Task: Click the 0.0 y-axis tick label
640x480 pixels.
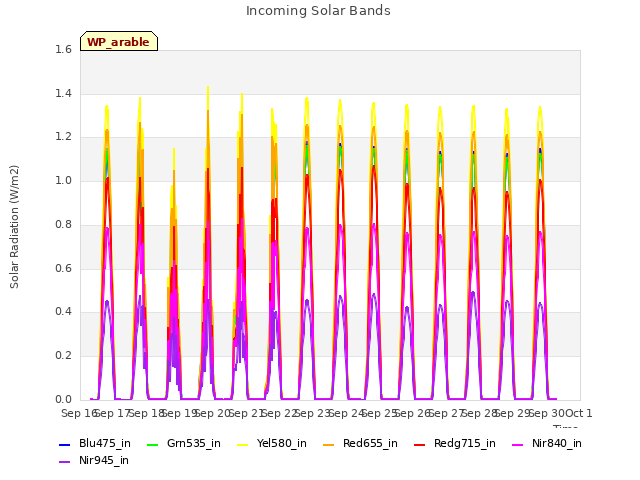Action: pos(63,399)
